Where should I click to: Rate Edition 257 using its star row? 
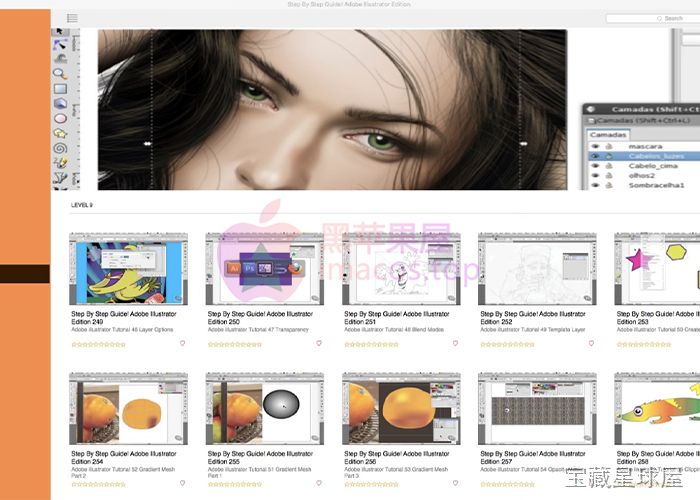(508, 484)
